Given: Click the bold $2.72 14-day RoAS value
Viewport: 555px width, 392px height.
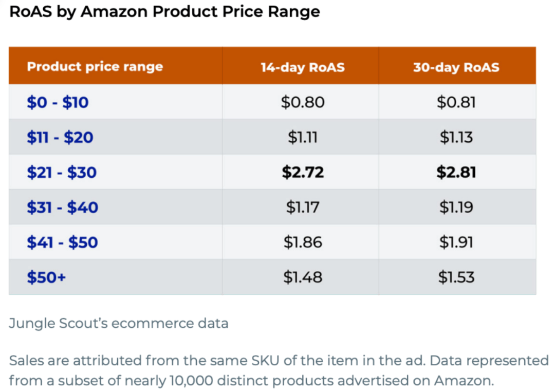Looking at the screenshot, I should coord(303,172).
